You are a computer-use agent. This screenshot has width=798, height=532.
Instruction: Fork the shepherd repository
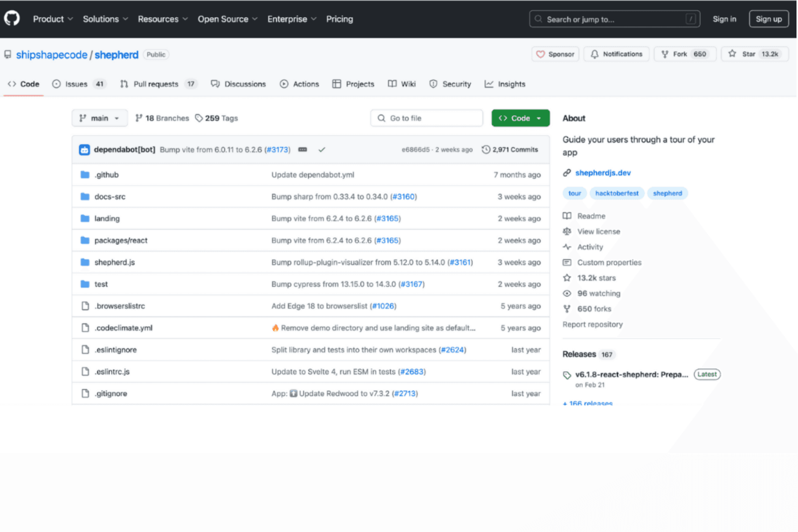tap(685, 54)
